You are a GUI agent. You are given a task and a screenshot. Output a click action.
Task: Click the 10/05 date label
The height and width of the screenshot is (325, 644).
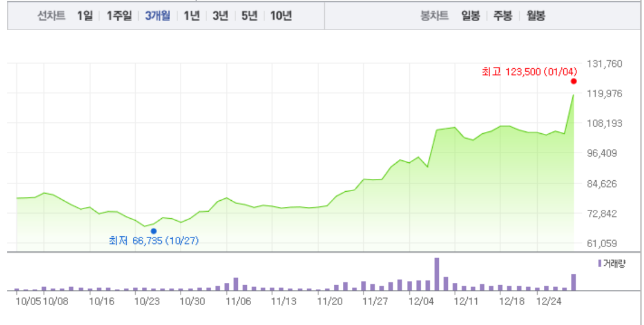28,301
